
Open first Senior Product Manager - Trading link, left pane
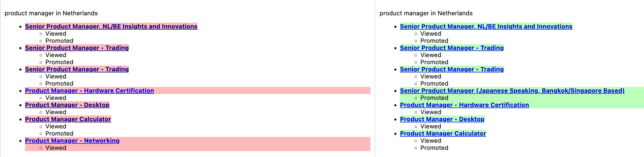pos(77,48)
